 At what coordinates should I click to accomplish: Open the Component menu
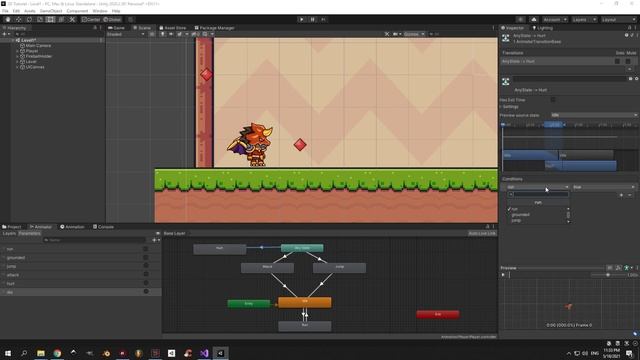pos(77,11)
